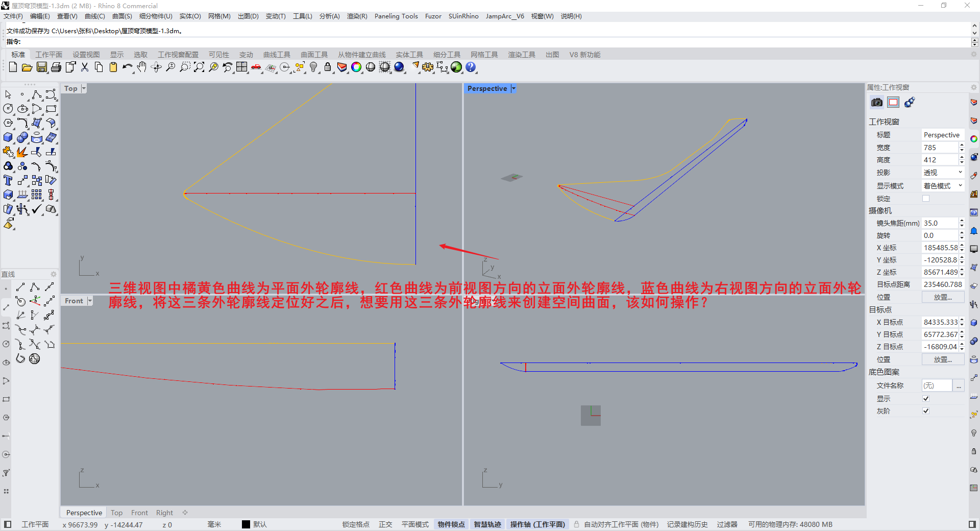Choose the Text object tool
Screen dimensions: 980x531
point(8,180)
